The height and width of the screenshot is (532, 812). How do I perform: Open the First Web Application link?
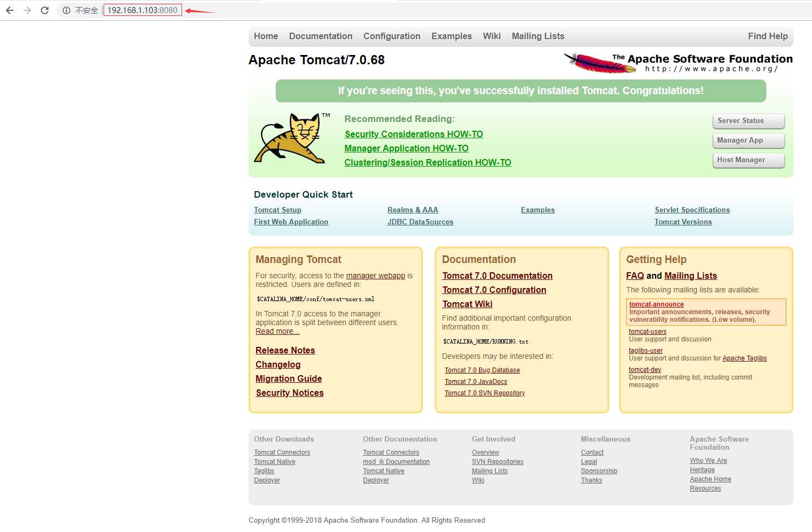(x=291, y=222)
